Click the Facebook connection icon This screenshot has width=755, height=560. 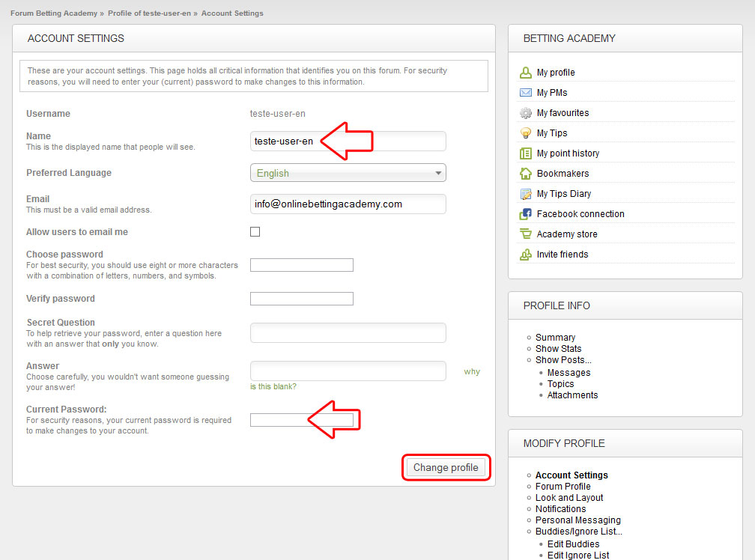[526, 214]
